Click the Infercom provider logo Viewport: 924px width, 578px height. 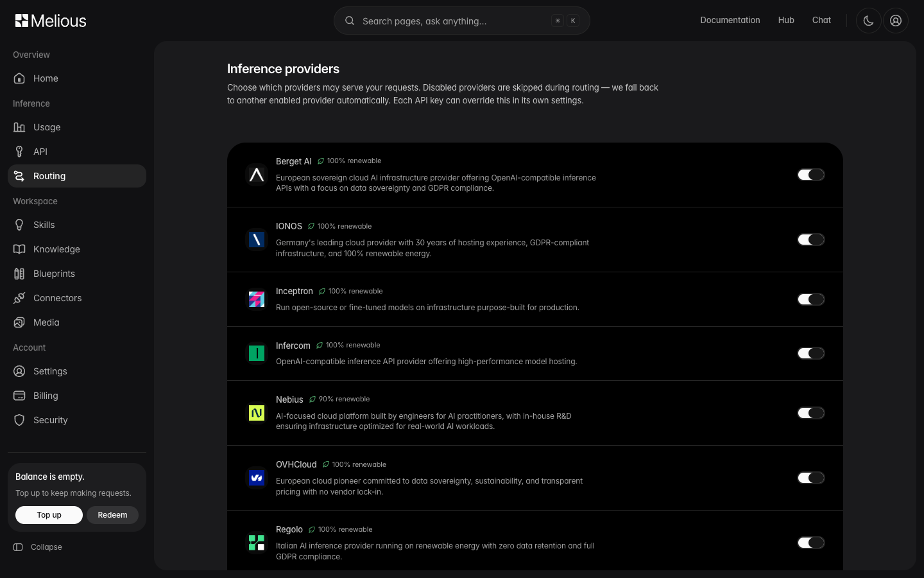(x=257, y=353)
